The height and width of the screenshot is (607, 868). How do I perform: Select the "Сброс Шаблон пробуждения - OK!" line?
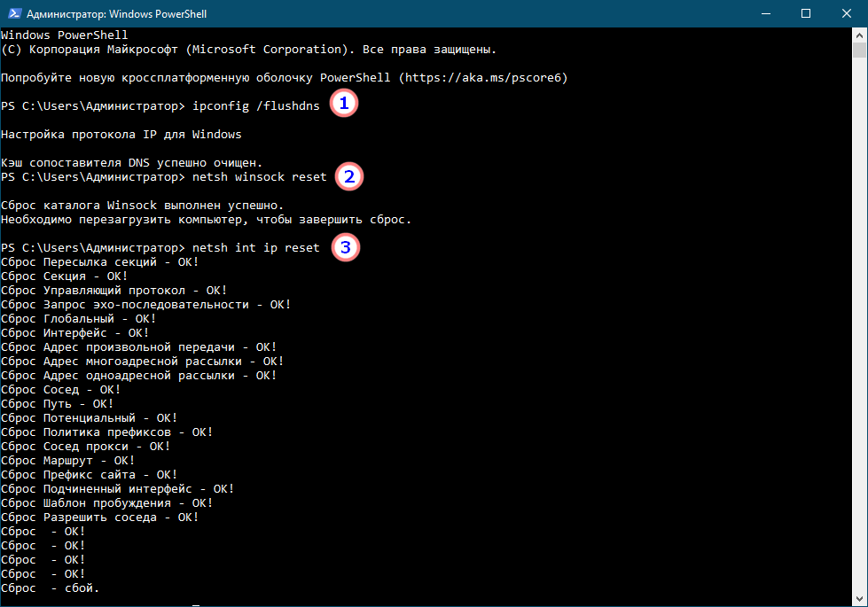106,503
